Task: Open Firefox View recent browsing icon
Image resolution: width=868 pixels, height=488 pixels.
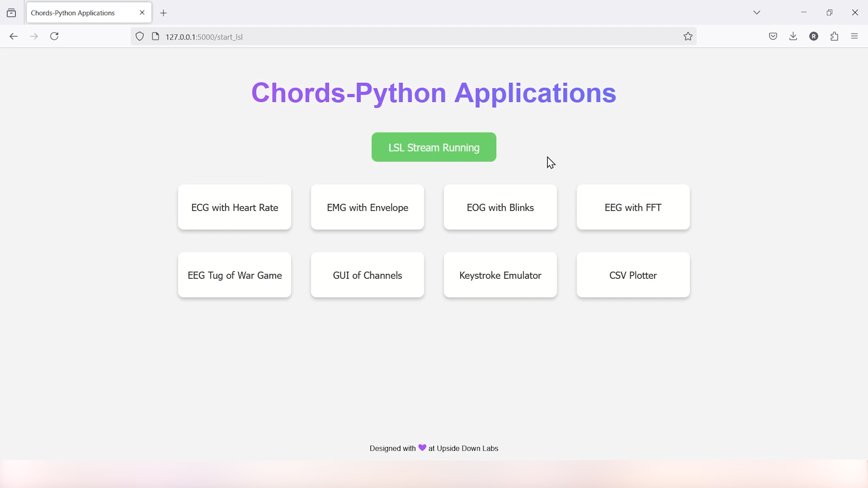Action: (12, 13)
